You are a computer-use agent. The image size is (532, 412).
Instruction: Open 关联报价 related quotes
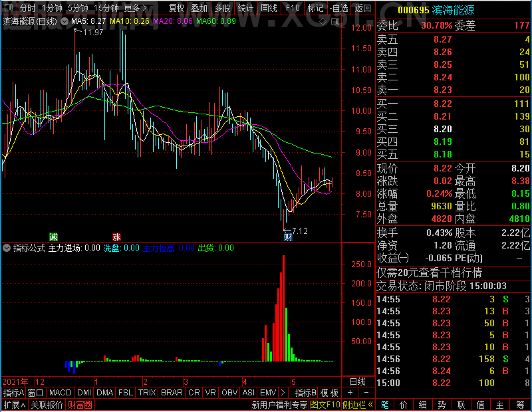click(x=47, y=405)
